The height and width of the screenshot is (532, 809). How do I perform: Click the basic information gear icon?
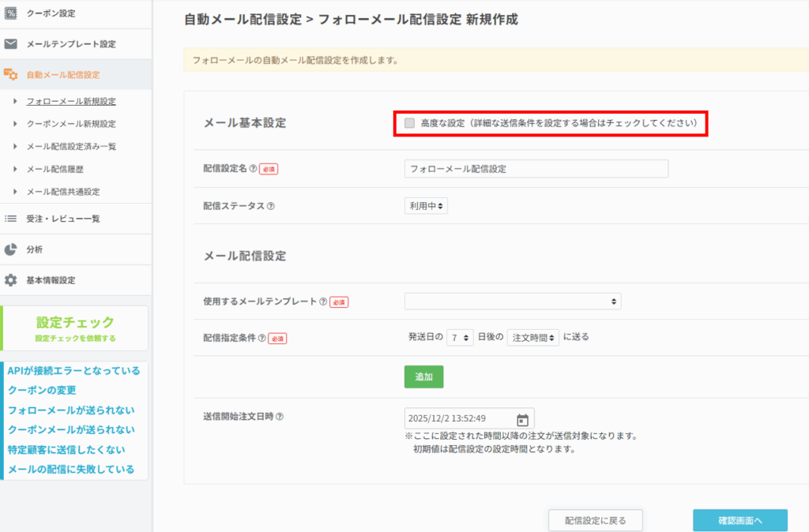(11, 280)
